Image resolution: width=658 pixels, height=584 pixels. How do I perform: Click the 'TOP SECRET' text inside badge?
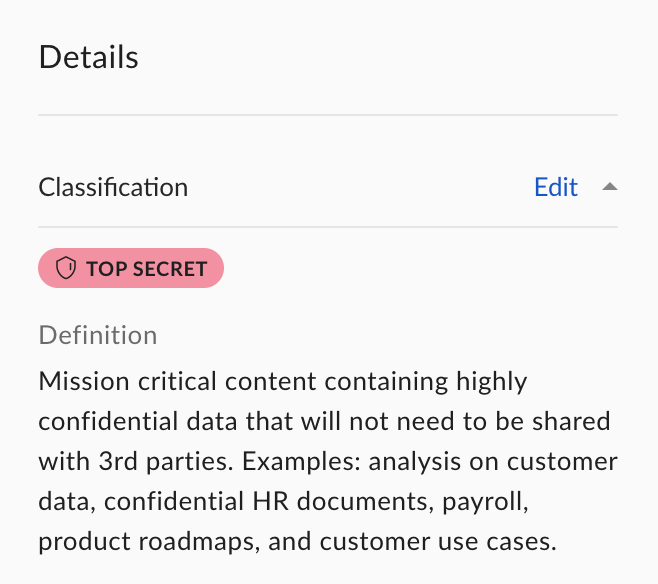147,269
